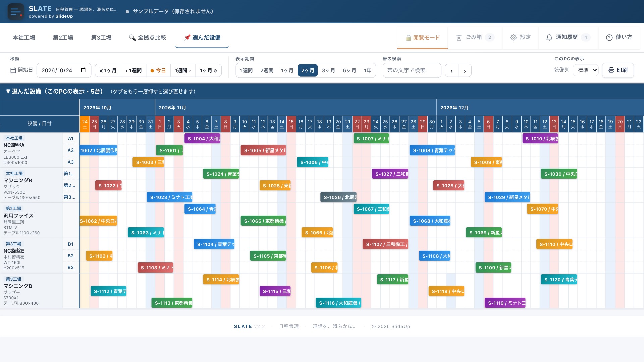Select schedule bar S-1004 / 大和
Viewport: 644px width, 362px height.
coord(202,139)
